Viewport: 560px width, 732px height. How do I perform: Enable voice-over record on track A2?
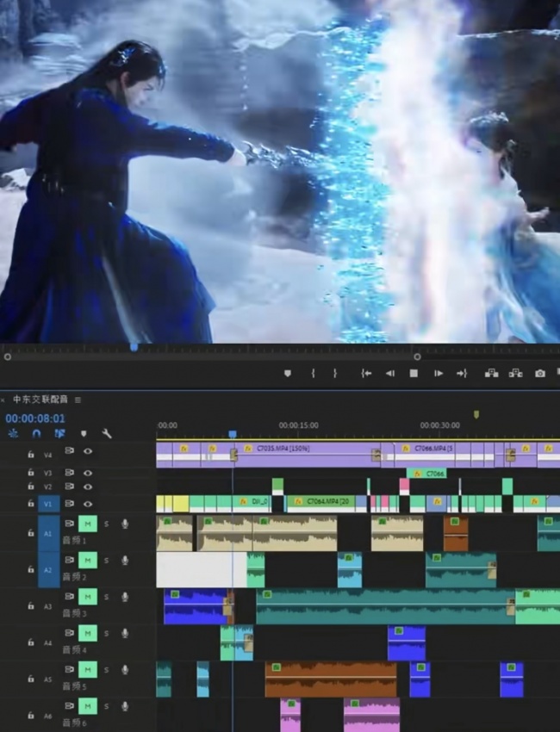coord(125,561)
